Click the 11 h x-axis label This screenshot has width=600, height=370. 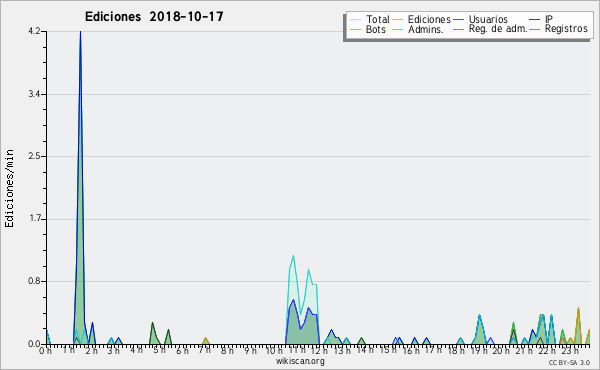point(297,350)
